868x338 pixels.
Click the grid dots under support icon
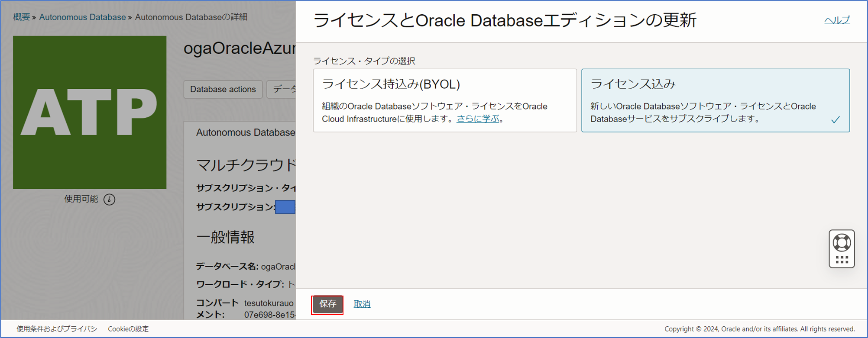click(842, 260)
